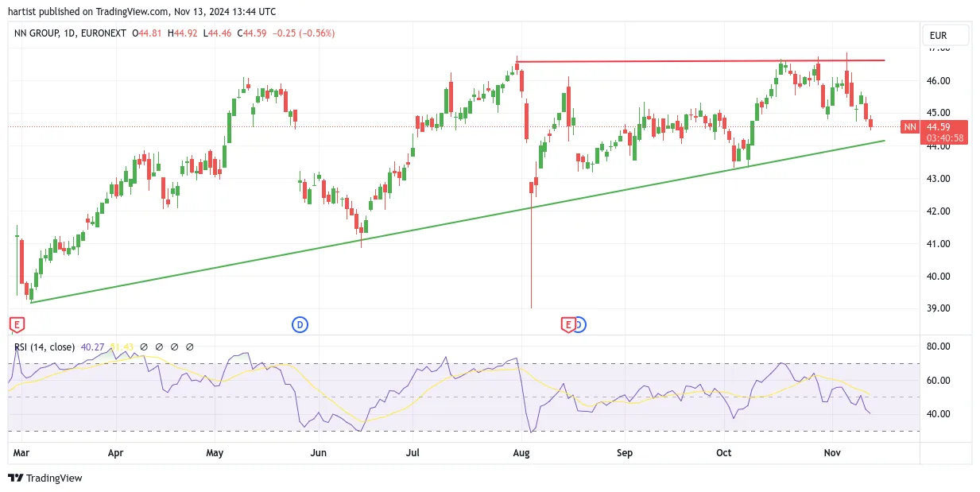Click the blue dividend D marker near June
The image size is (980, 492).
[x=300, y=324]
